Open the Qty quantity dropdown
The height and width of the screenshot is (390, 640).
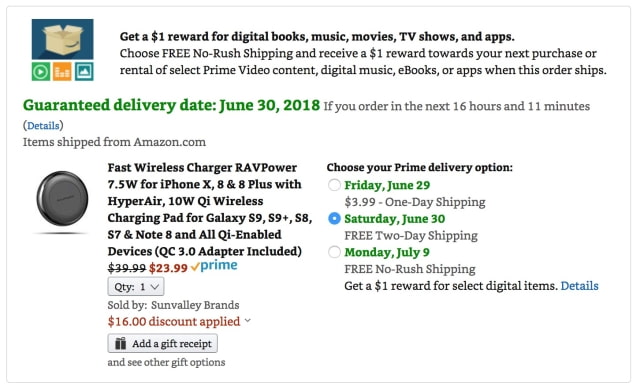pos(136,286)
